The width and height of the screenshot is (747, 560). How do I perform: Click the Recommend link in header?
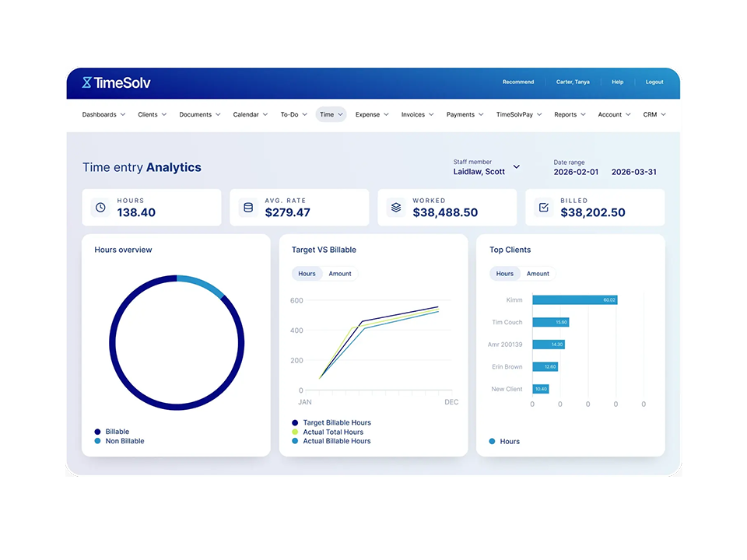(x=518, y=82)
